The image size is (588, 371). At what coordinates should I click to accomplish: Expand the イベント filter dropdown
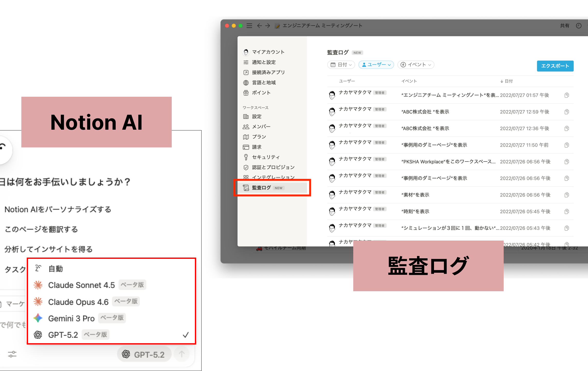click(x=416, y=65)
